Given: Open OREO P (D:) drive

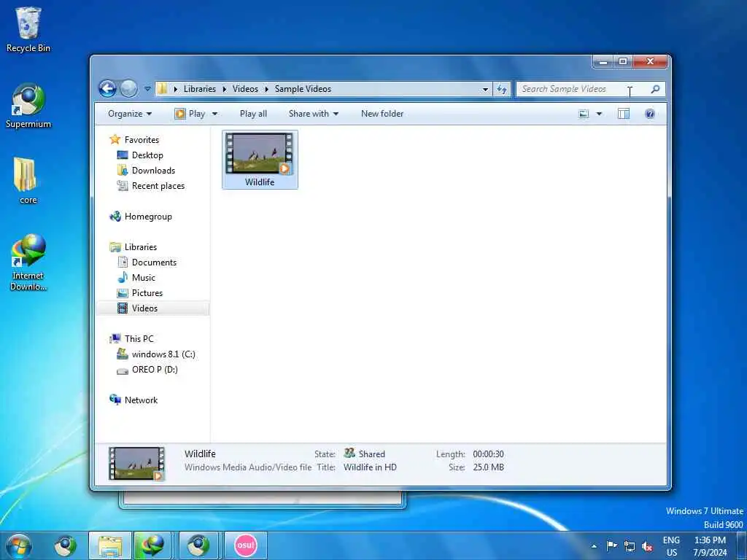Looking at the screenshot, I should click(155, 369).
